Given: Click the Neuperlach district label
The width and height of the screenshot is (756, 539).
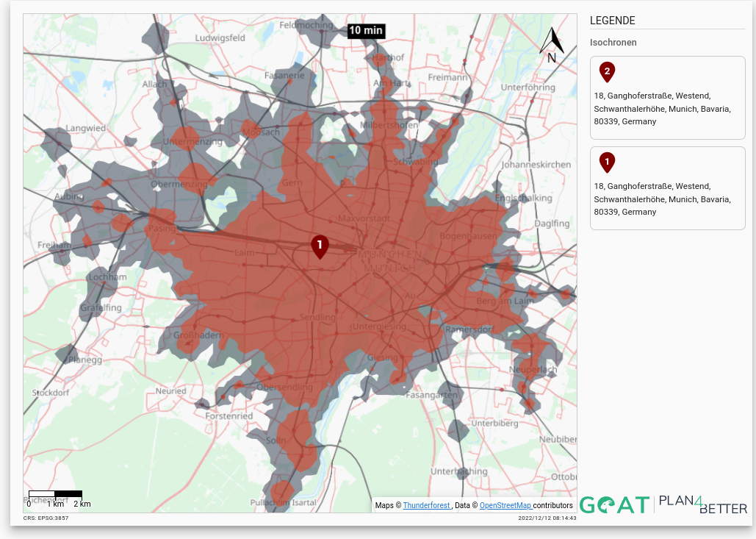Looking at the screenshot, I should coord(533,370).
